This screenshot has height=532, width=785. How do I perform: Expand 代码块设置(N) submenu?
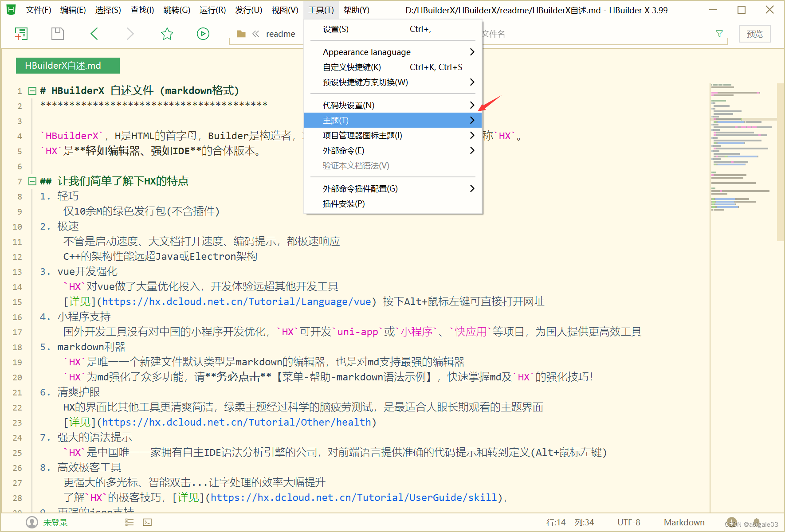393,105
